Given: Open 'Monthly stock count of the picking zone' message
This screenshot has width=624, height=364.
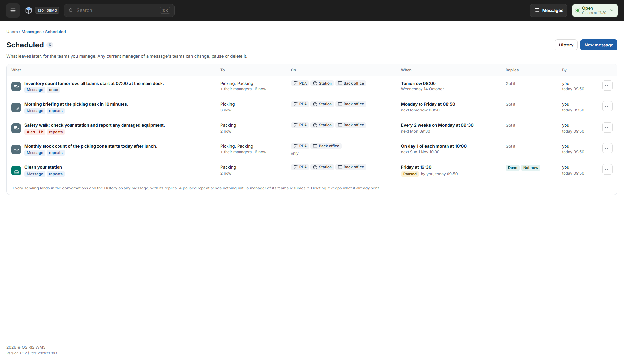Looking at the screenshot, I should click(x=91, y=146).
